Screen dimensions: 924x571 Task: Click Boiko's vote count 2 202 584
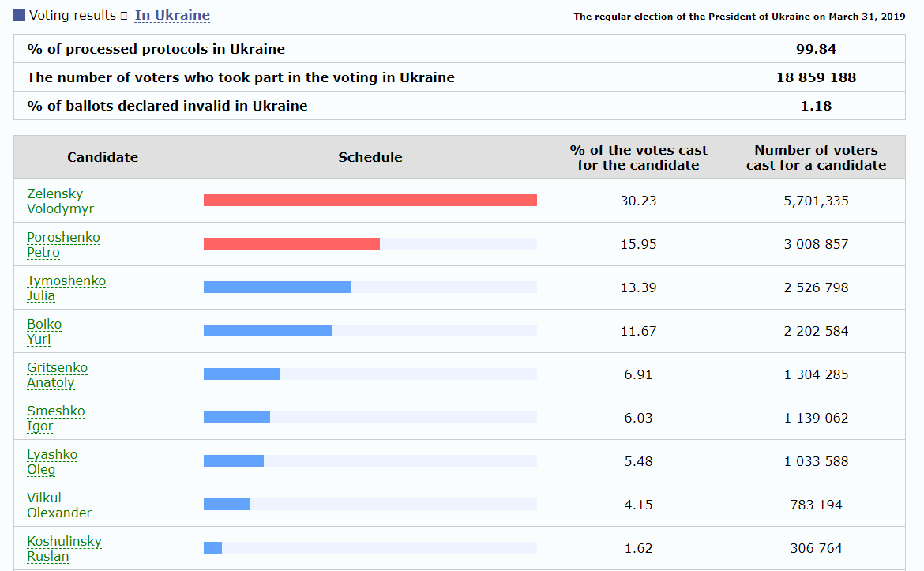(816, 331)
